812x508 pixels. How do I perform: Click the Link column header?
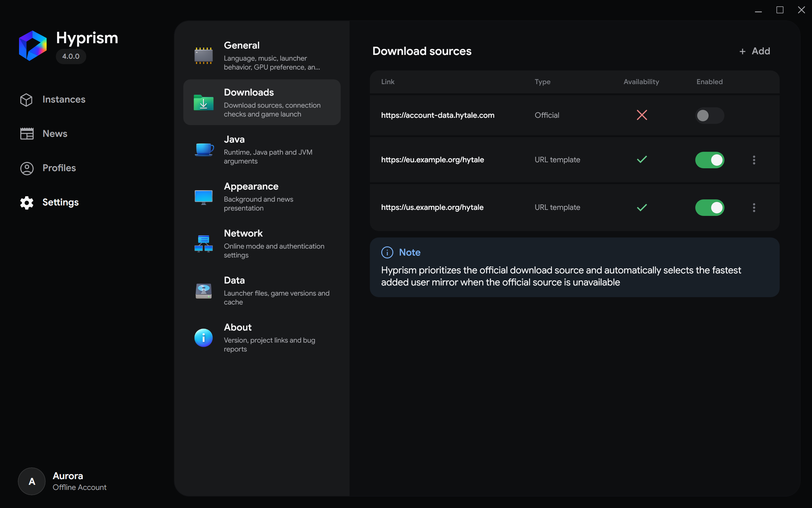pyautogui.click(x=388, y=82)
